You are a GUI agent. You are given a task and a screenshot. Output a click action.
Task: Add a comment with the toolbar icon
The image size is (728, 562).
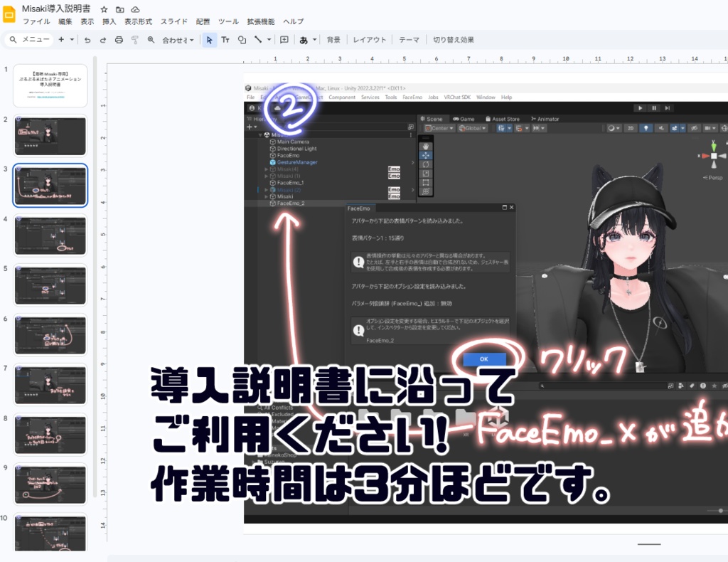pos(284,40)
